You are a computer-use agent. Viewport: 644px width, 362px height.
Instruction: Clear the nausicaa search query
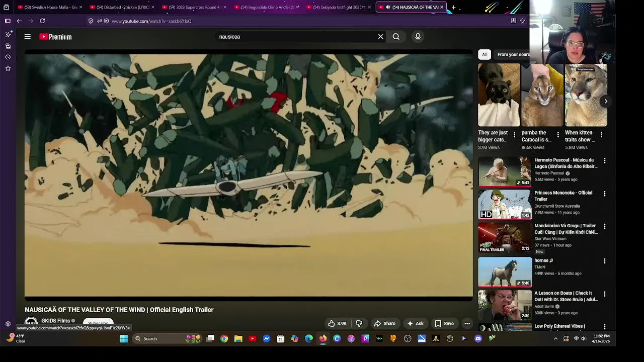click(x=380, y=37)
